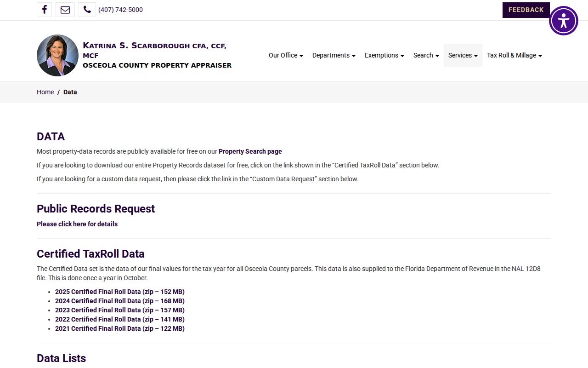588x368 pixels.
Task: Click the 'Certified TaxRoll Data' heading
Action: point(90,254)
